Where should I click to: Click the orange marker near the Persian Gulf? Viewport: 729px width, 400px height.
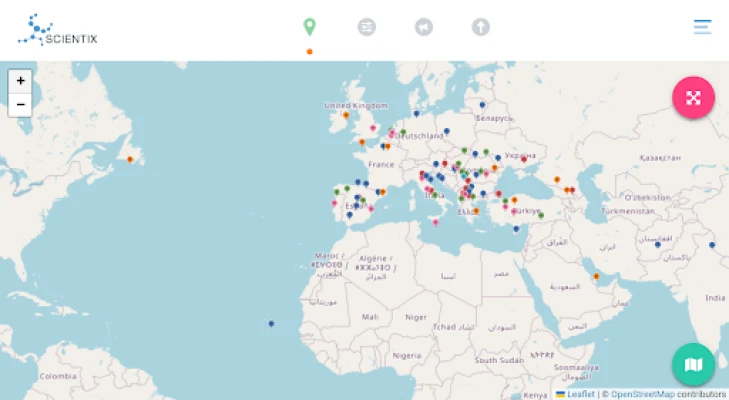[596, 276]
